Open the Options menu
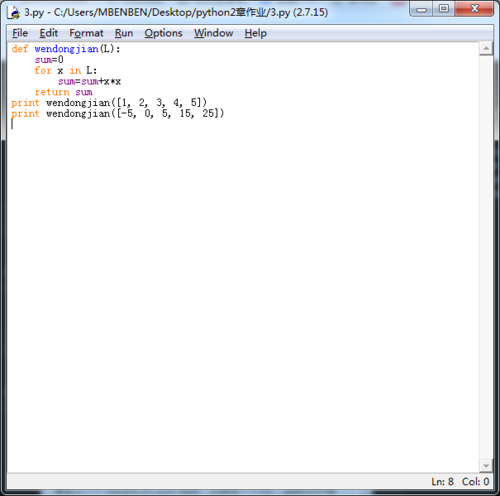The height and width of the screenshot is (496, 500). click(x=163, y=33)
